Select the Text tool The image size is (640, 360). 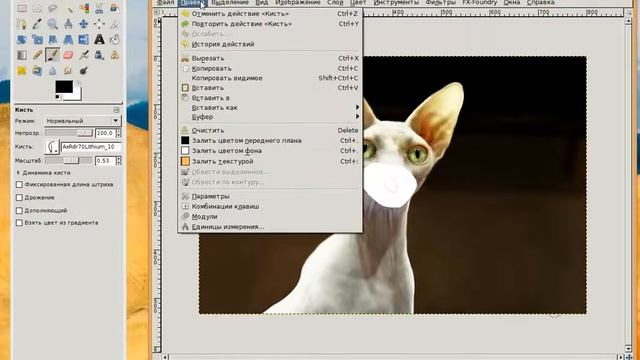pos(99,39)
